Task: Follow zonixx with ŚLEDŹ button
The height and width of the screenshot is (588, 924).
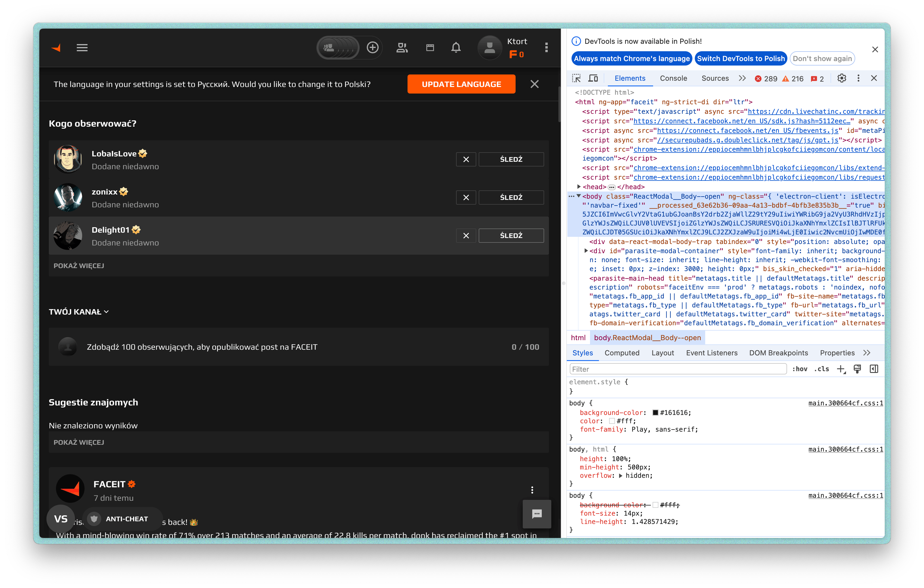Action: coord(511,197)
